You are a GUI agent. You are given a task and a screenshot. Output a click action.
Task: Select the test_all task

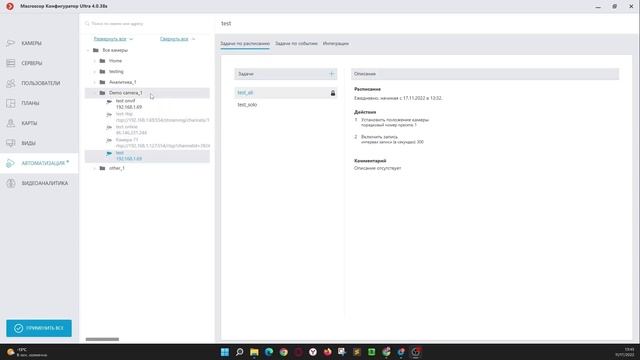[286, 93]
